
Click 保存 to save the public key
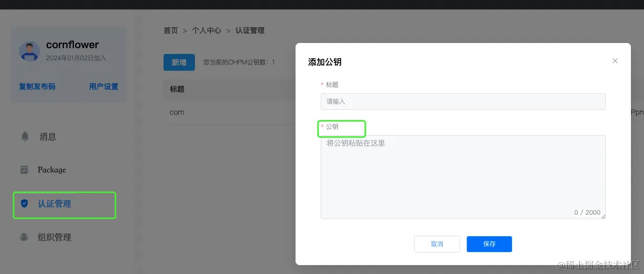[x=489, y=244]
